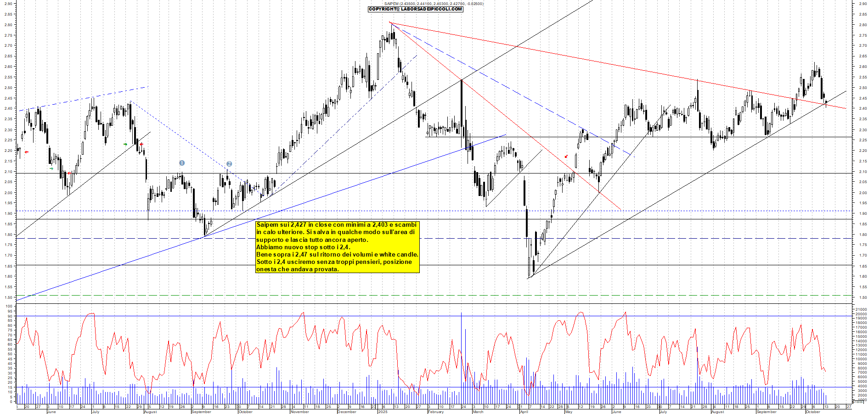
Task: Select the red left arrow near the 2.20 level at far left
Action: [x=27, y=152]
